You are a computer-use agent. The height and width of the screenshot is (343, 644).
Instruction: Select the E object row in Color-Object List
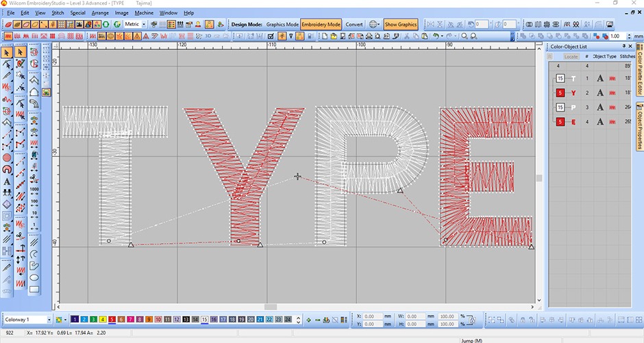point(591,121)
